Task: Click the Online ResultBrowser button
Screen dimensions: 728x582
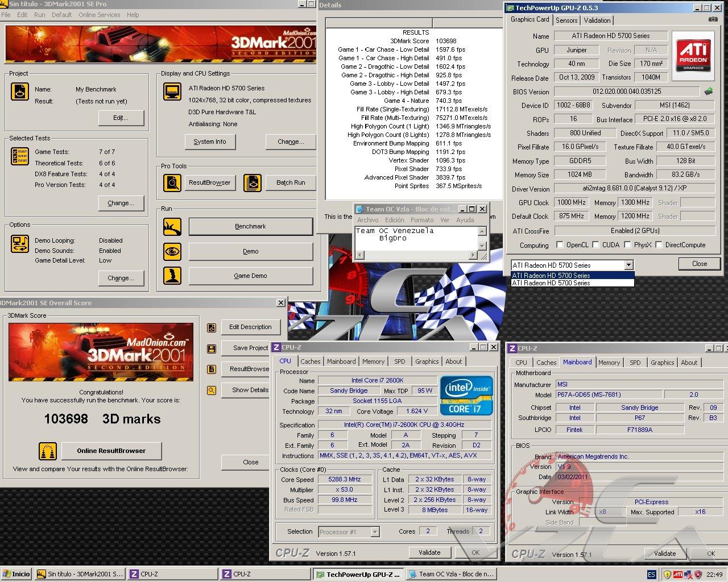Action: (x=111, y=451)
